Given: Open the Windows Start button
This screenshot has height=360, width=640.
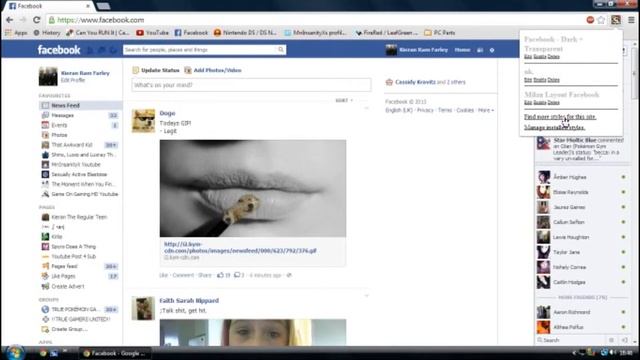Looking at the screenshot, I should 15,353.
